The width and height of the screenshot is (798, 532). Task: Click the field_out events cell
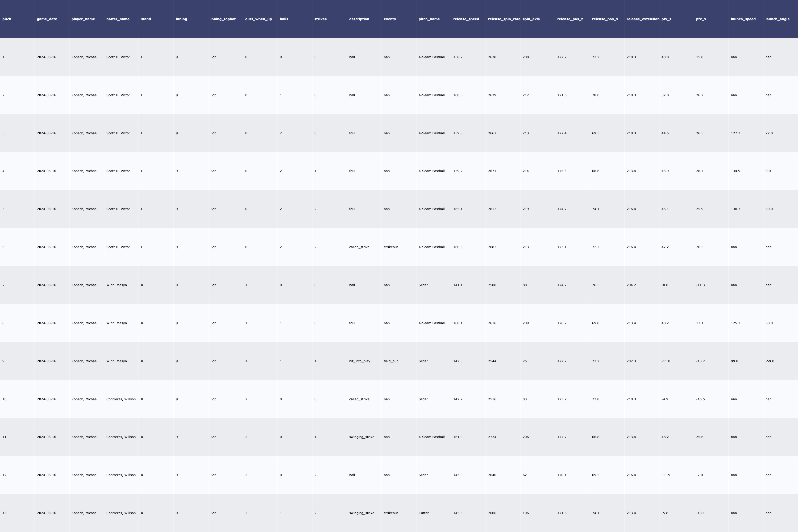pyautogui.click(x=390, y=361)
